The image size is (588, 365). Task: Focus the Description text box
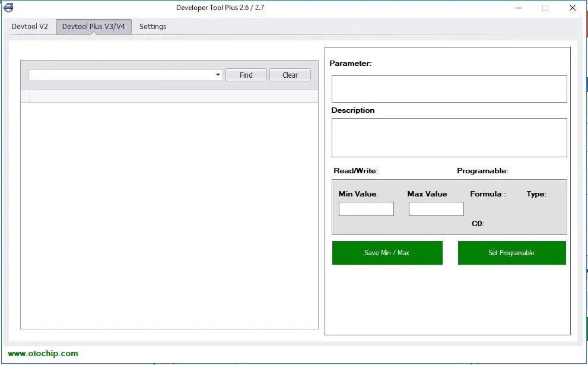449,138
